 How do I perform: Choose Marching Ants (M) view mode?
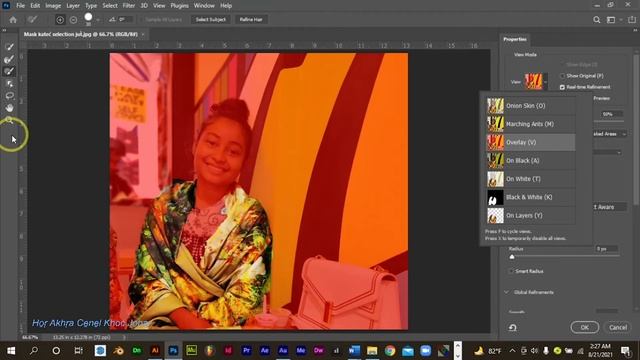coord(531,124)
